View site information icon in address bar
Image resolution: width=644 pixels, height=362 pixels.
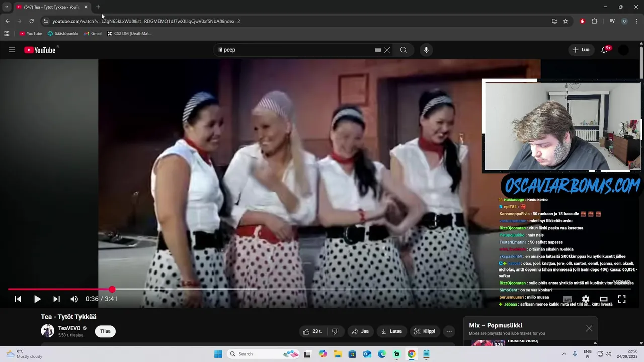(46, 21)
